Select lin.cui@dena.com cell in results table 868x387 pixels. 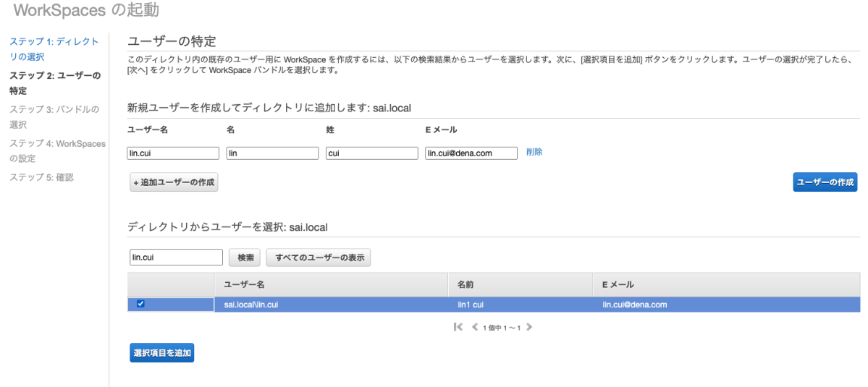point(726,305)
